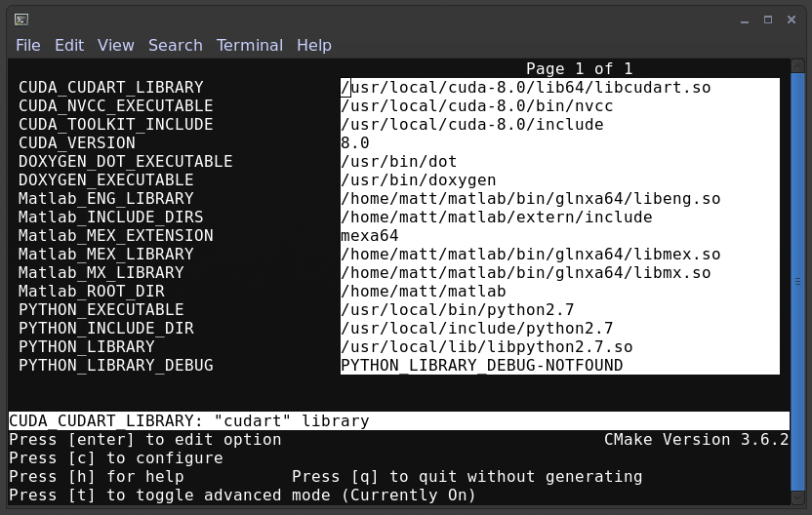Click the scrollbar down arrow

pos(798,497)
